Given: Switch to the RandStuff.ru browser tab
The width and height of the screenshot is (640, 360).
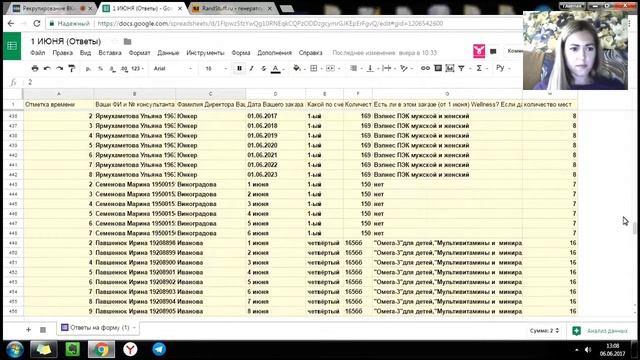Looking at the screenshot, I should pyautogui.click(x=233, y=8).
